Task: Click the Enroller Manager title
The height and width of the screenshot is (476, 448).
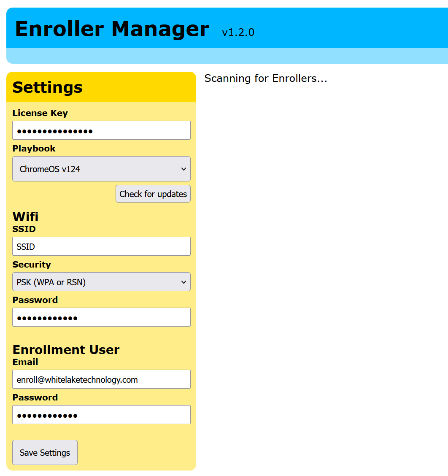Action: 112,29
